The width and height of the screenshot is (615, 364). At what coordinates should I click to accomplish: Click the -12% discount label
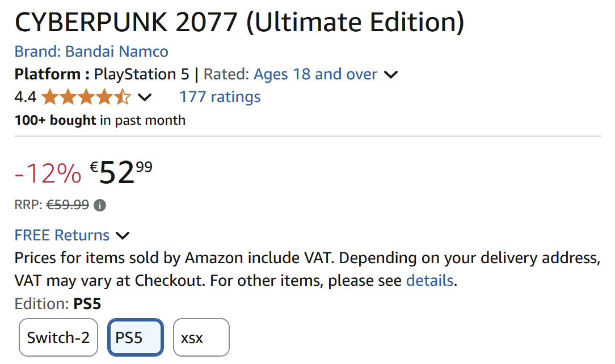[48, 173]
